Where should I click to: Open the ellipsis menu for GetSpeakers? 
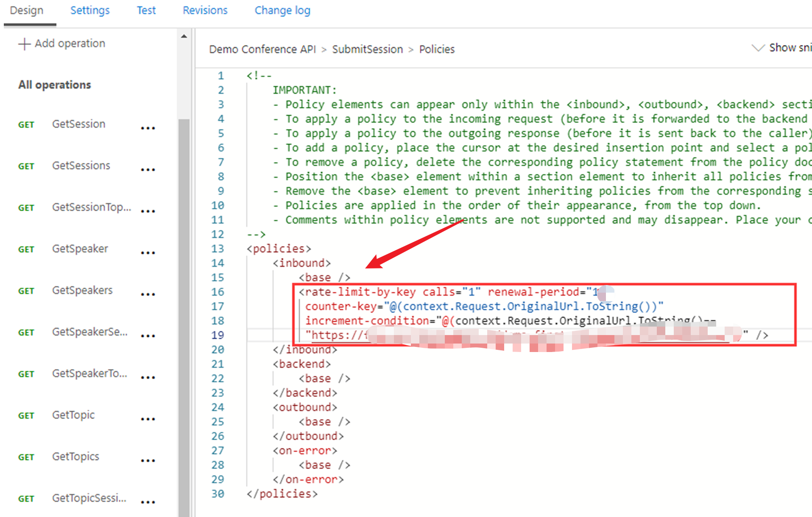point(148,294)
